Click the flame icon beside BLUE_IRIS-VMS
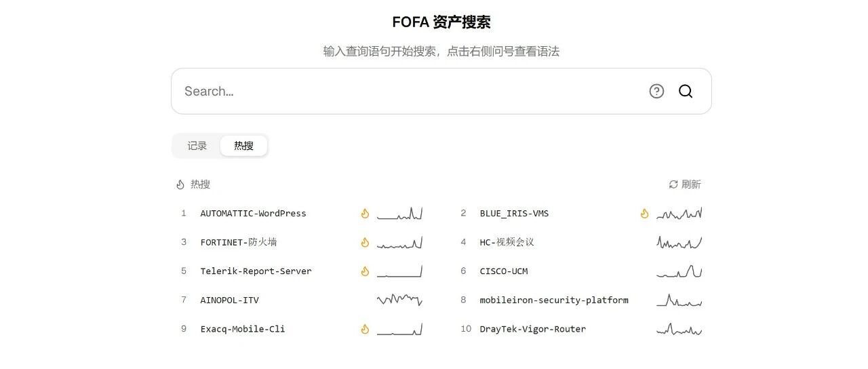868x369 pixels. pyautogui.click(x=644, y=214)
